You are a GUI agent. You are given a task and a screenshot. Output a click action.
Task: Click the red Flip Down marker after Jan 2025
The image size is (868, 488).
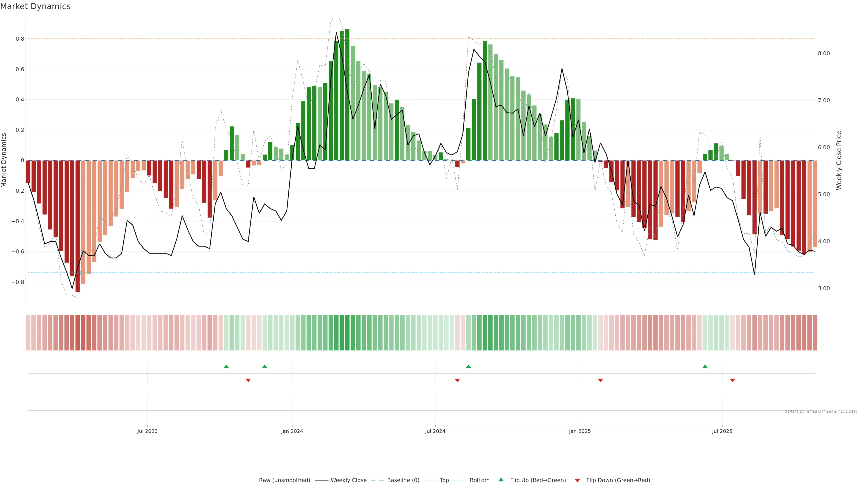[600, 380]
